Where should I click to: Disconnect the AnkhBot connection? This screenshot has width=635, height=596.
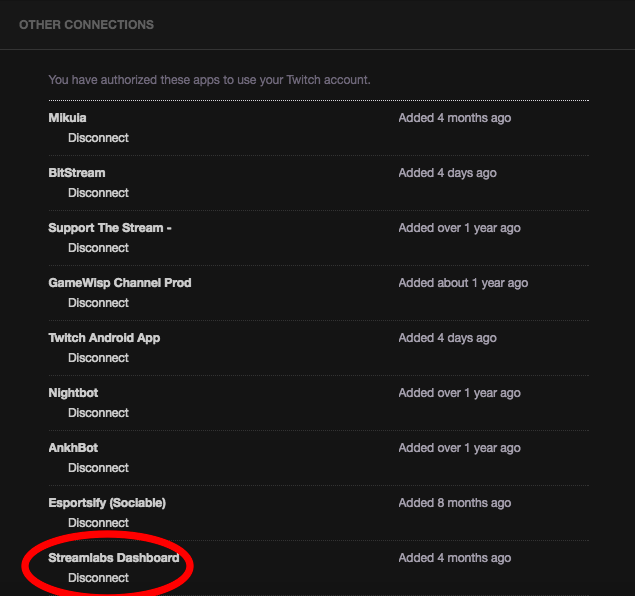(98, 468)
